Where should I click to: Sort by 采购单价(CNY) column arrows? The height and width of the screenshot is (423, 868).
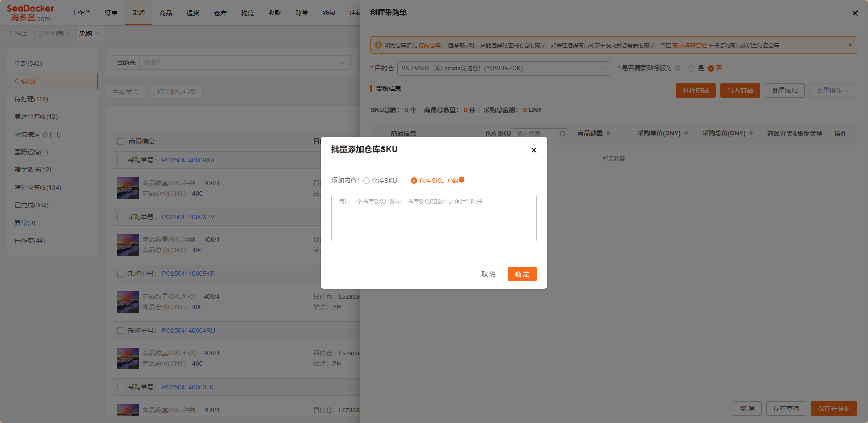(x=686, y=133)
